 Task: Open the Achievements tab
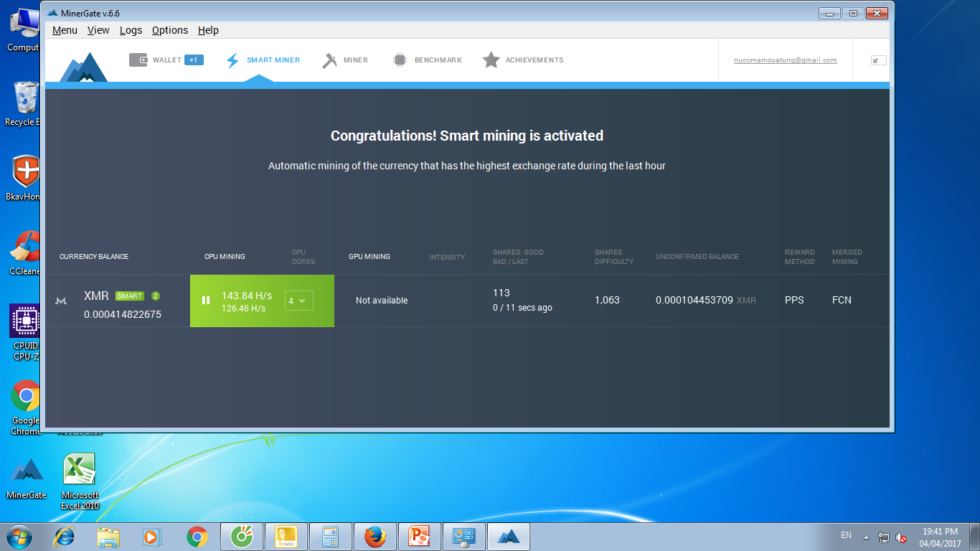(x=523, y=60)
